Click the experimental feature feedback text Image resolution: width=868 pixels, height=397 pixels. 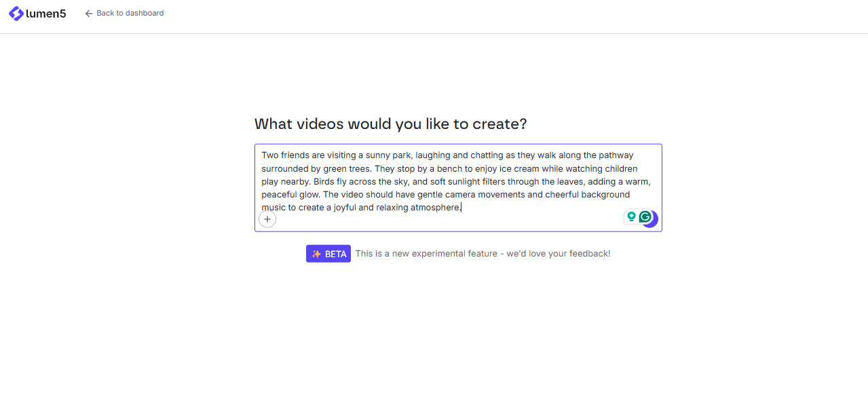pos(483,254)
